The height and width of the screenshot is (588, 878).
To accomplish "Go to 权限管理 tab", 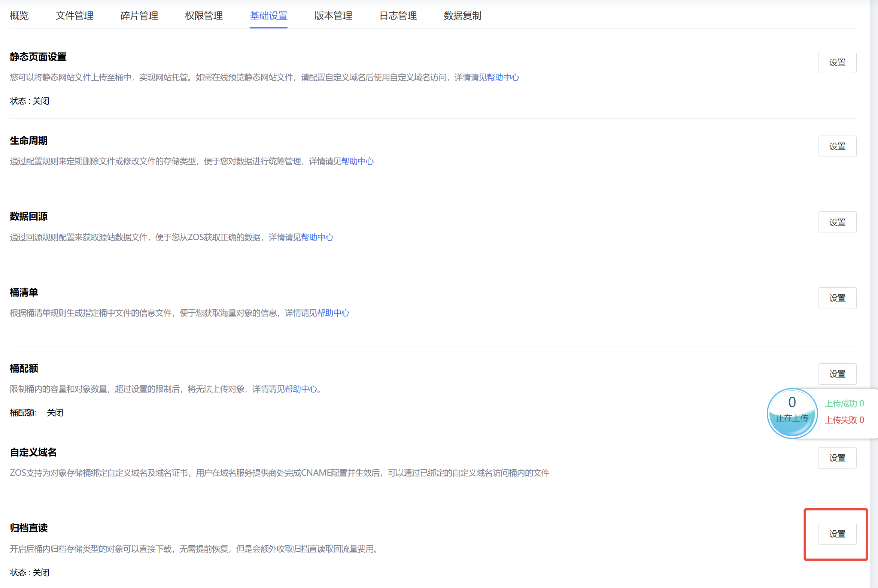I will 204,16.
